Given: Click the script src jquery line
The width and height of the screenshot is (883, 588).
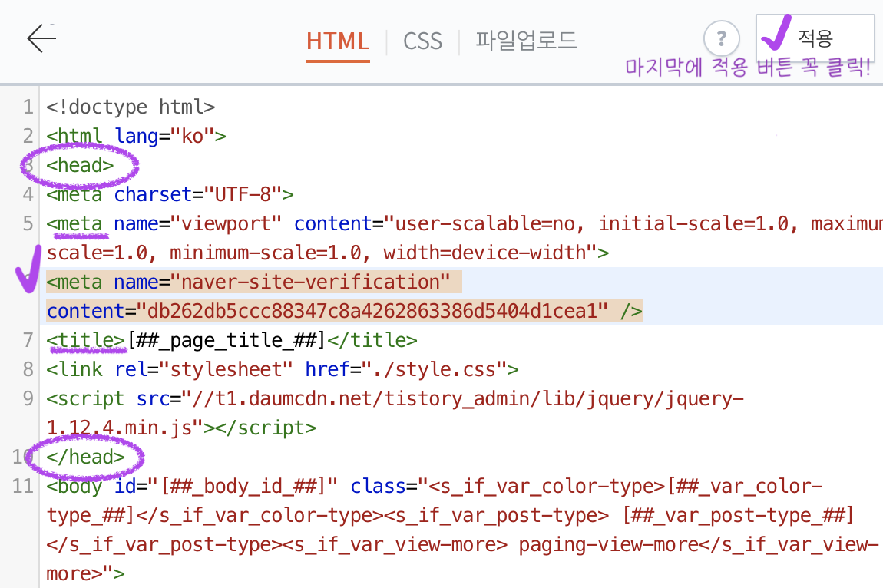Looking at the screenshot, I should (395, 398).
